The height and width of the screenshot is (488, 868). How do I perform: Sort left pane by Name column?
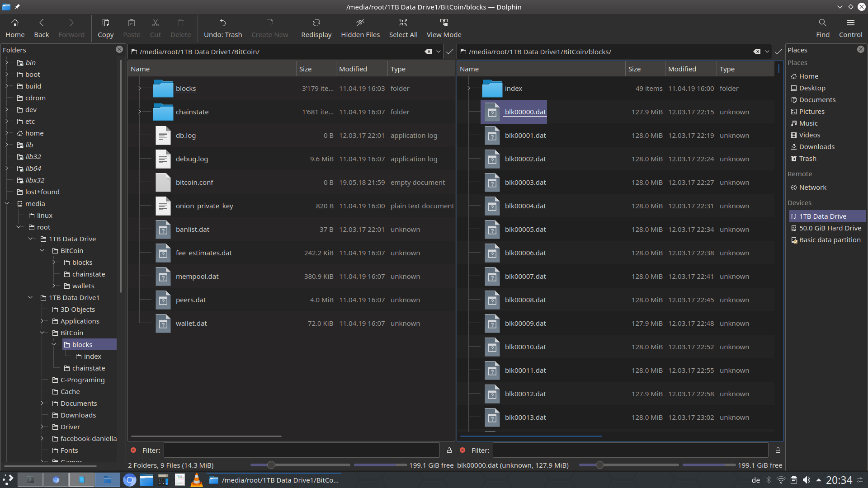coord(212,69)
